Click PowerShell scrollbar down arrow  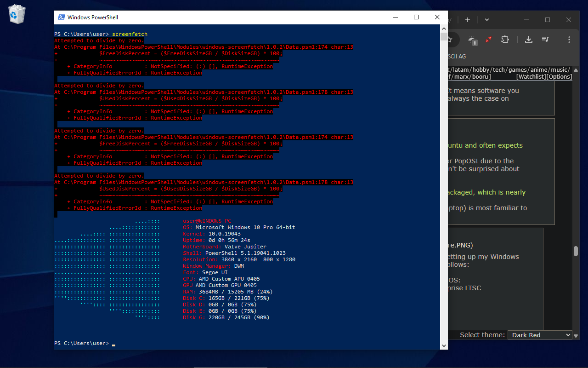click(443, 345)
